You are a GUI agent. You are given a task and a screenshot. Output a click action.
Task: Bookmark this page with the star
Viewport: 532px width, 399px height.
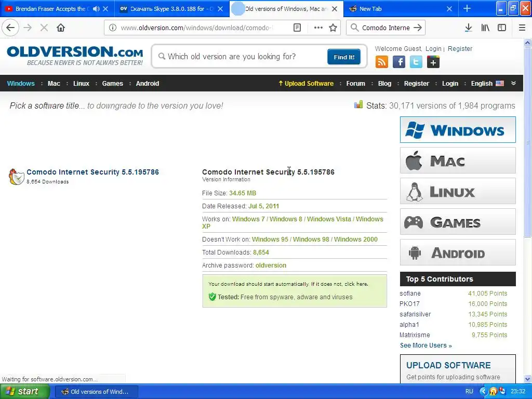coord(333,28)
